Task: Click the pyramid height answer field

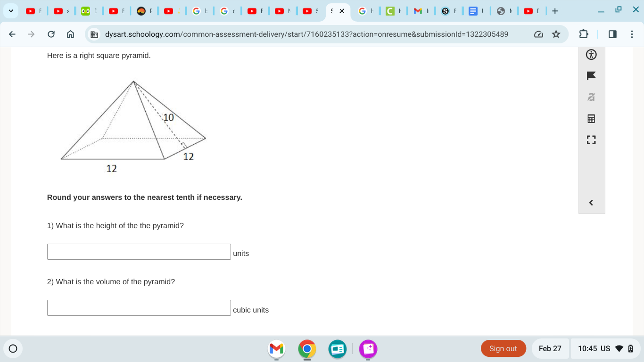Action: click(x=139, y=251)
